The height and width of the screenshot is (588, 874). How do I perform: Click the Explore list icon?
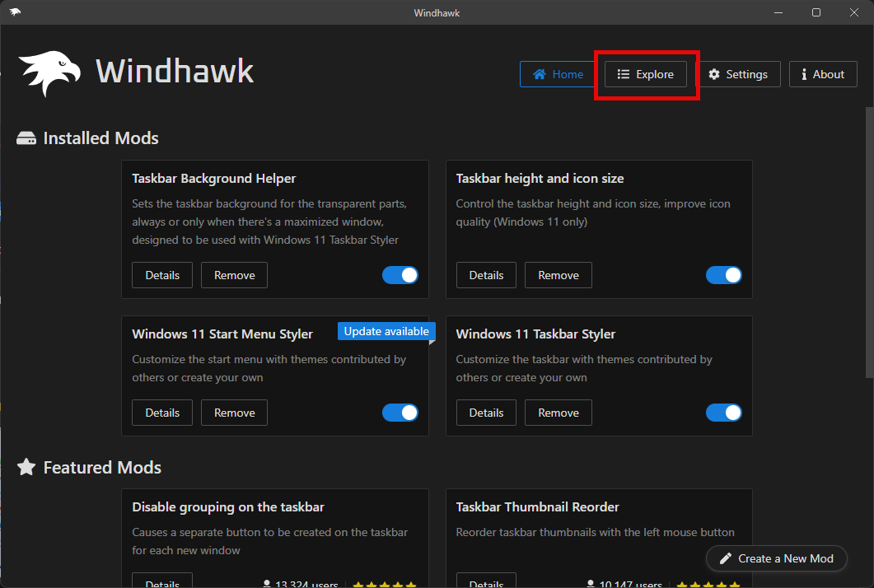[x=624, y=73]
